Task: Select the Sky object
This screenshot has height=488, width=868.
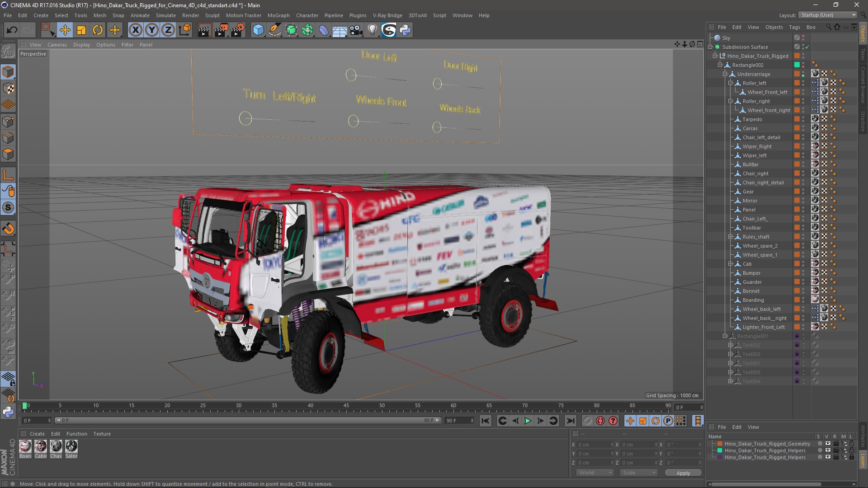Action: pyautogui.click(x=726, y=38)
